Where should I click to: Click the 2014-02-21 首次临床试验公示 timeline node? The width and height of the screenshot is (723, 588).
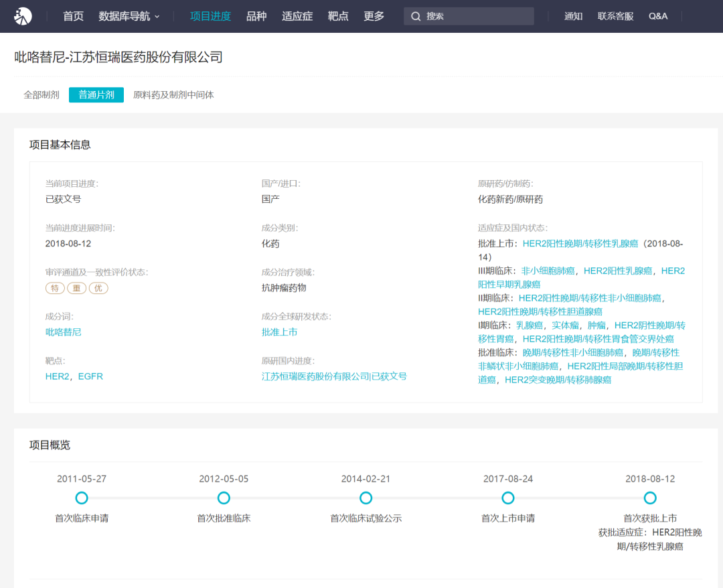coord(366,498)
